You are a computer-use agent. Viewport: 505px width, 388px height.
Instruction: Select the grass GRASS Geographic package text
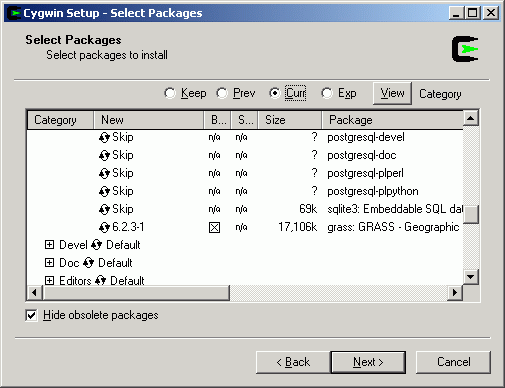[x=393, y=227]
